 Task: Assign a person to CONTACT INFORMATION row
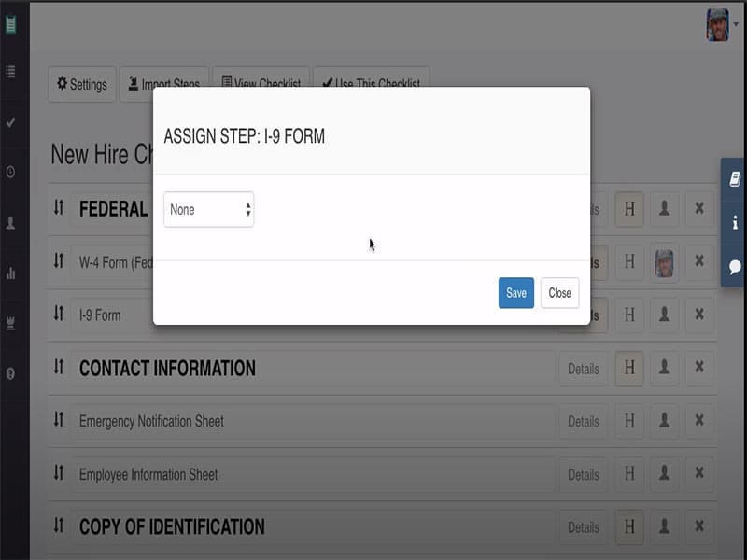pos(664,368)
